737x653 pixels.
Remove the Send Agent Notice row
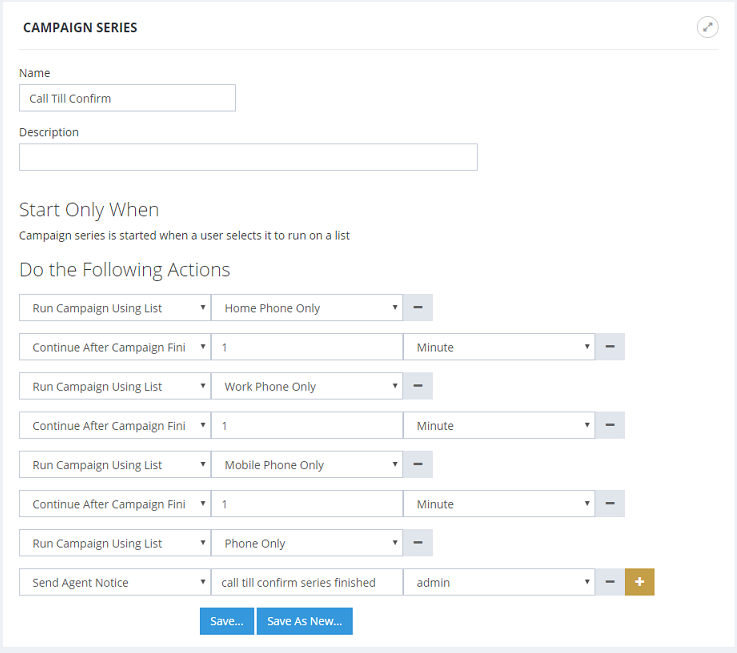(x=609, y=583)
